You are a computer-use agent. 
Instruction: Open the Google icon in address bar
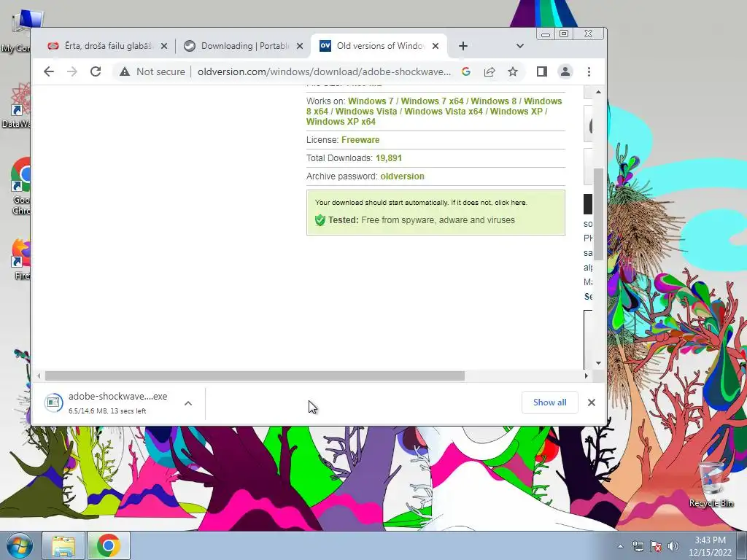(x=466, y=71)
